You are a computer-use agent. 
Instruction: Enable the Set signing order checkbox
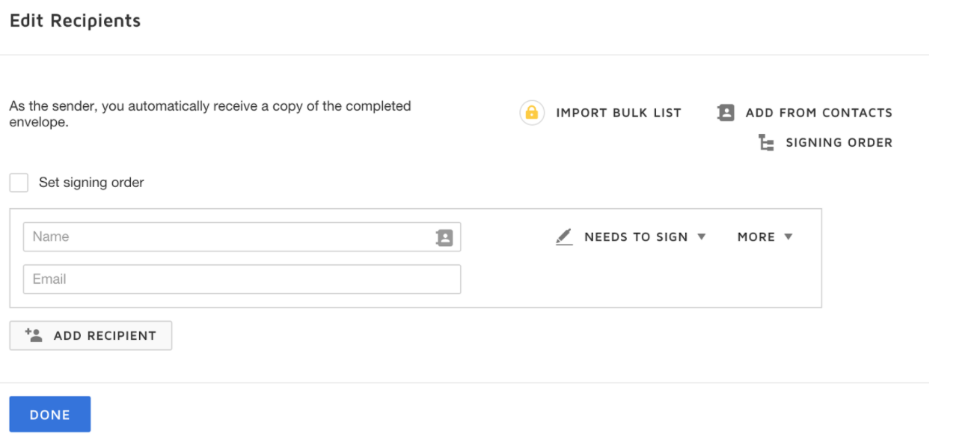pyautogui.click(x=19, y=183)
